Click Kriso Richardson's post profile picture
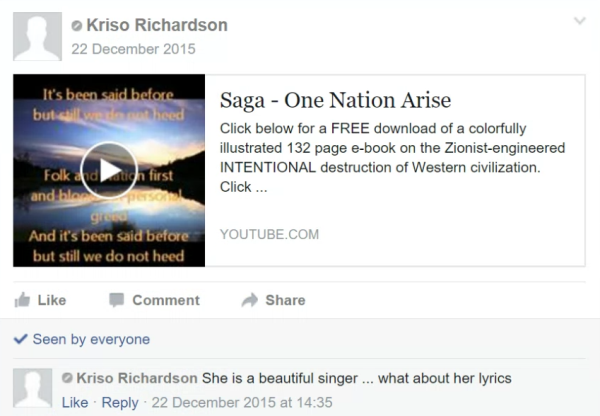Image resolution: width=600 pixels, height=416 pixels. click(38, 36)
